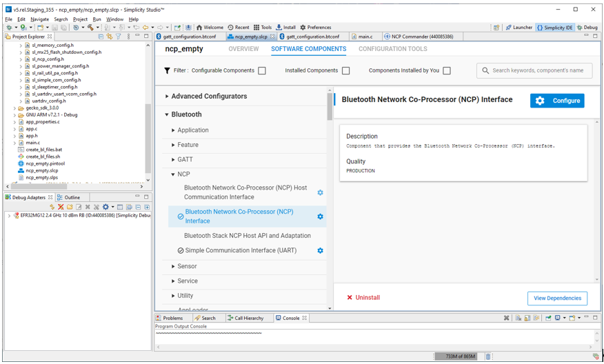Click the component list vertical scrollbar
Viewport: 604px width, 364px height.
(330, 107)
